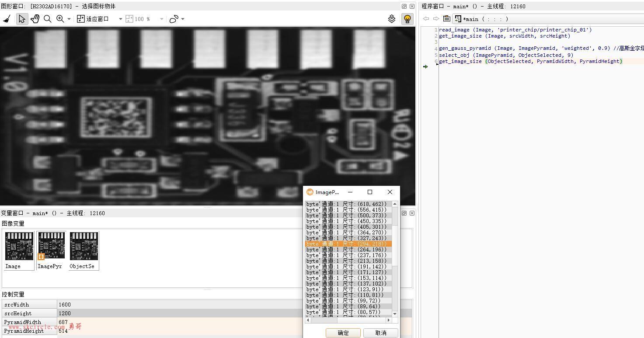Click the 100 % image size button
This screenshot has width=644, height=338.
tap(138, 19)
